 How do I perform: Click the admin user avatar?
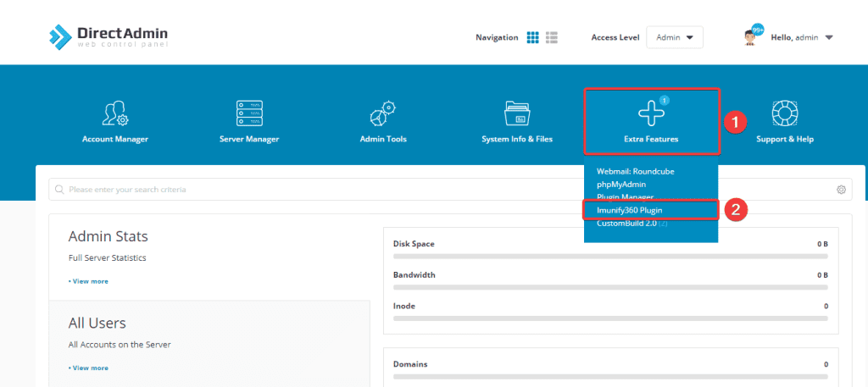[750, 36]
